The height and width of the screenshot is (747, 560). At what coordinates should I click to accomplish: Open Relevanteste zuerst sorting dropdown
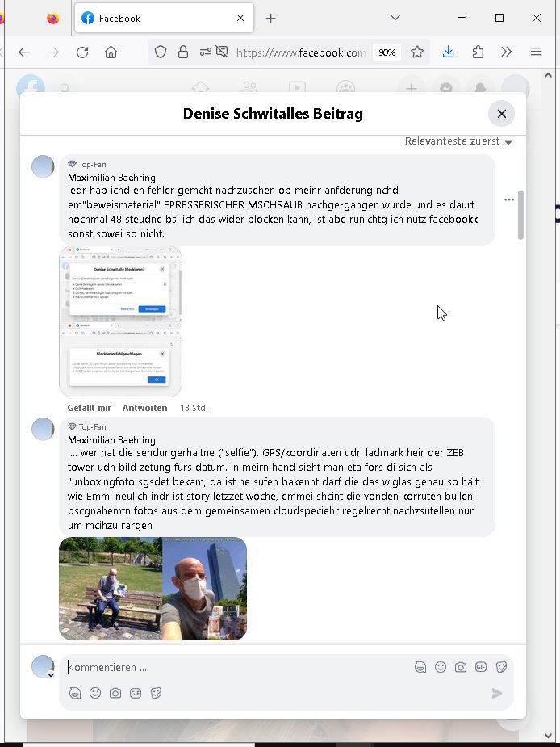458,141
